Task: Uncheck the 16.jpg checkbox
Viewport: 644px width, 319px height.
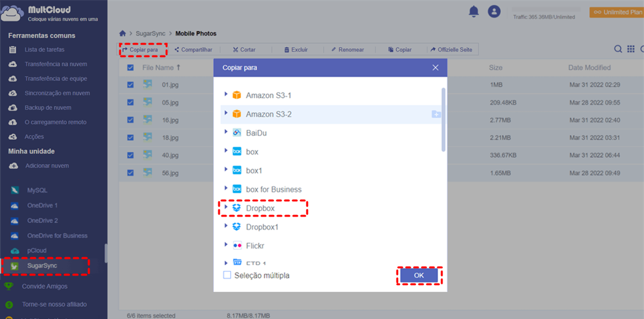Action: pyautogui.click(x=130, y=120)
